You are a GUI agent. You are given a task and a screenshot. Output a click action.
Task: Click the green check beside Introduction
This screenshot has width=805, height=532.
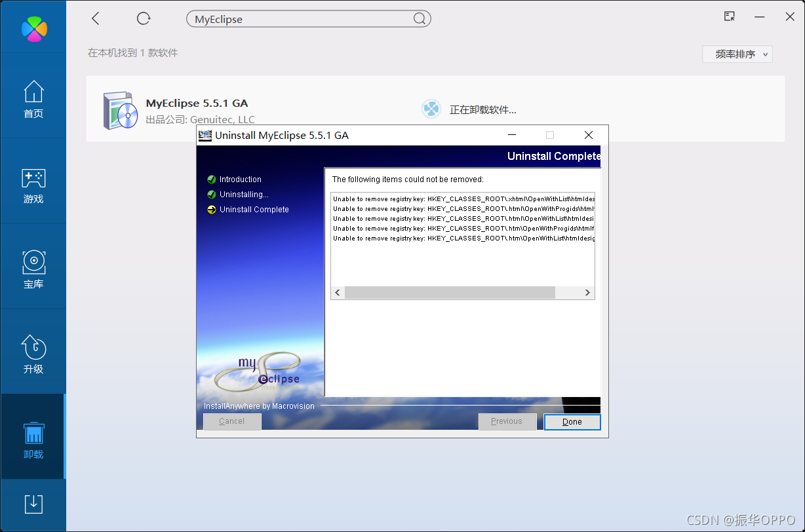[212, 180]
